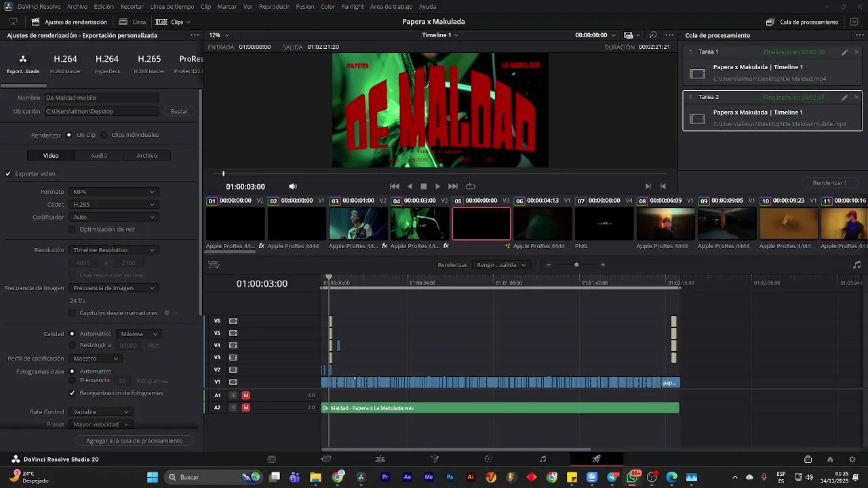Select Restringir a quality radio button
This screenshot has height=488, width=868.
click(72, 345)
